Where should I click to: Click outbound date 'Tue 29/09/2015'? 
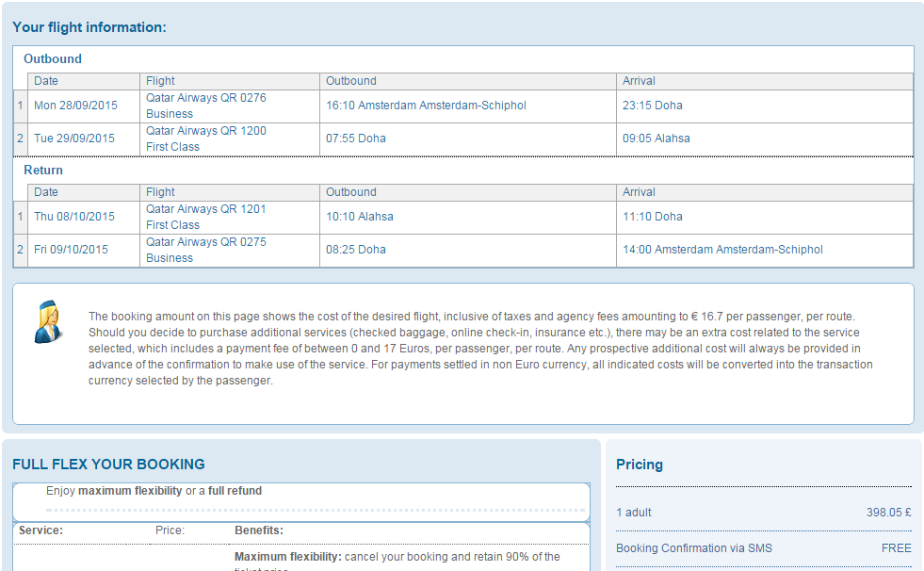[x=74, y=139]
